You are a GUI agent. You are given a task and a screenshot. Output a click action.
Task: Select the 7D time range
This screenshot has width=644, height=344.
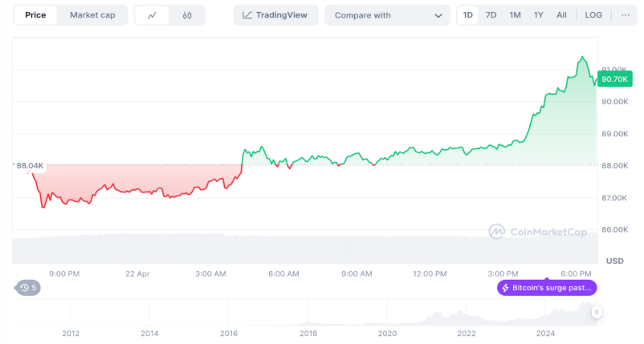tap(491, 15)
